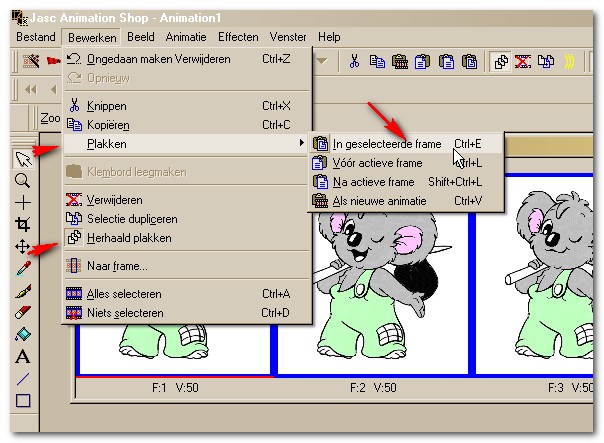
Task: Select the Registration mark crosshair tool
Action: (23, 202)
